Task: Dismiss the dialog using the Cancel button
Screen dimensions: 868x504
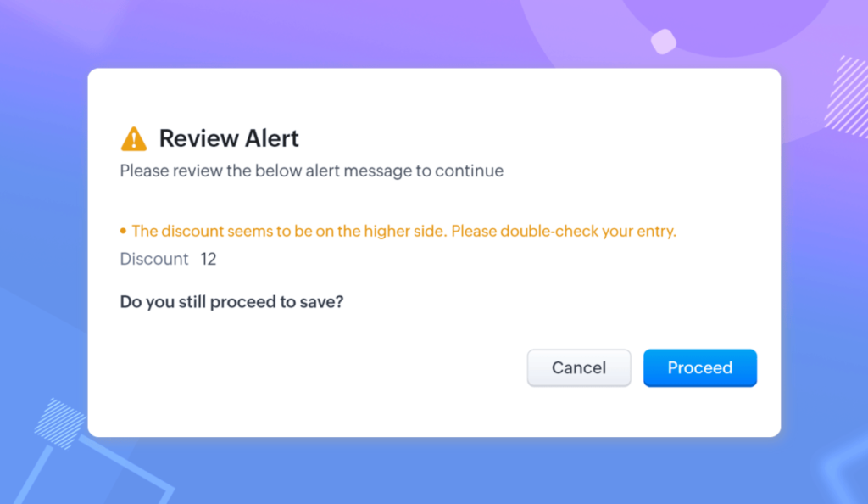Action: pos(579,367)
